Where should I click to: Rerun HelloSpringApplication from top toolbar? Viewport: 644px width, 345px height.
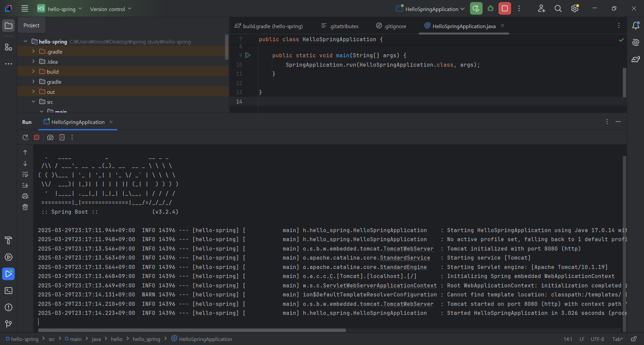pyautogui.click(x=476, y=9)
